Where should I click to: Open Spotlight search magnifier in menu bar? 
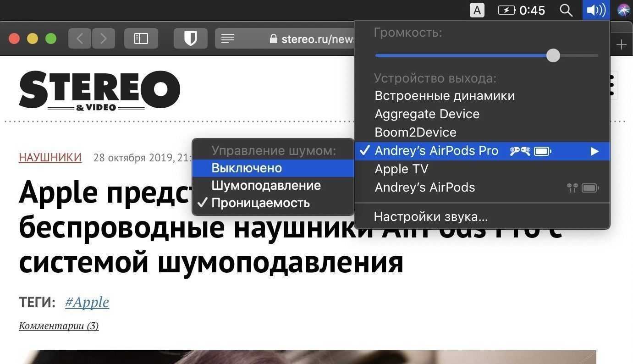pyautogui.click(x=566, y=10)
